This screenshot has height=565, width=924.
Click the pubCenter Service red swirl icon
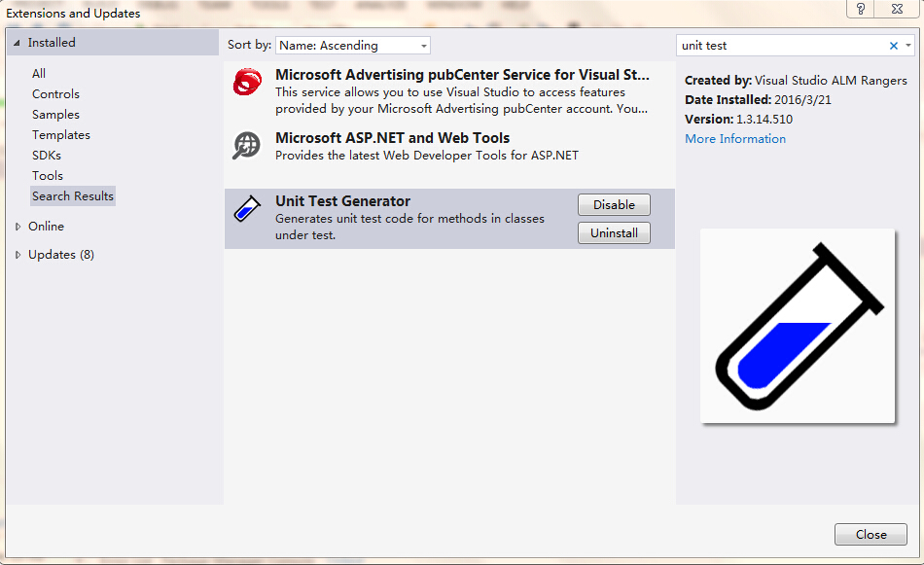[247, 82]
